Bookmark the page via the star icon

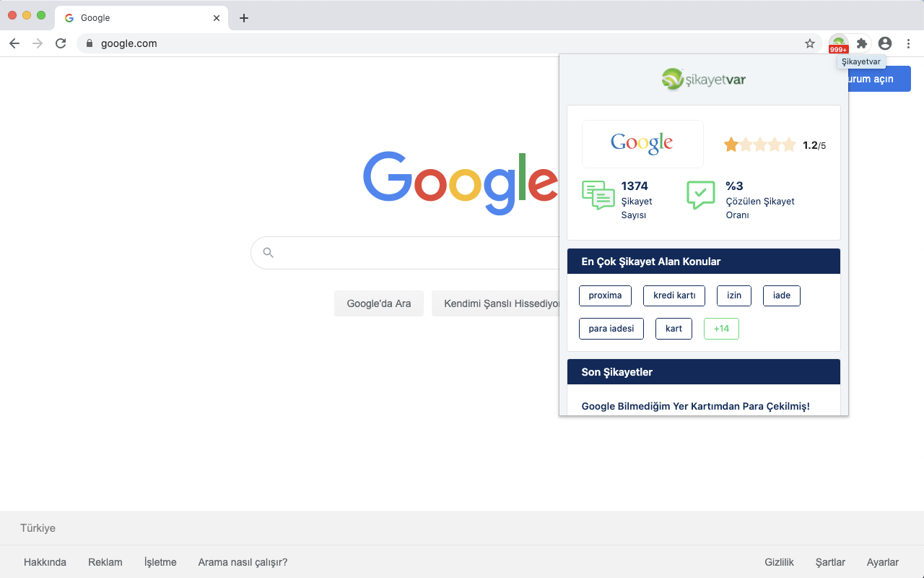click(x=810, y=43)
